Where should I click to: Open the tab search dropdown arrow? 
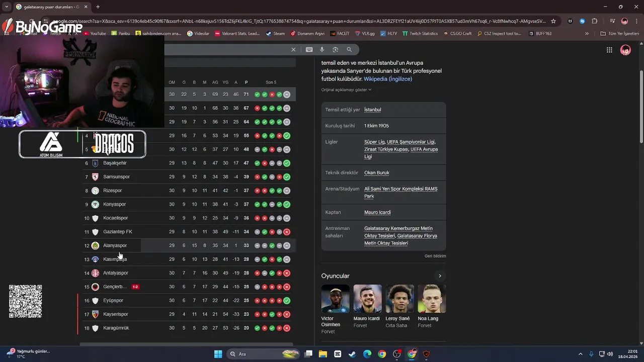coord(6,7)
